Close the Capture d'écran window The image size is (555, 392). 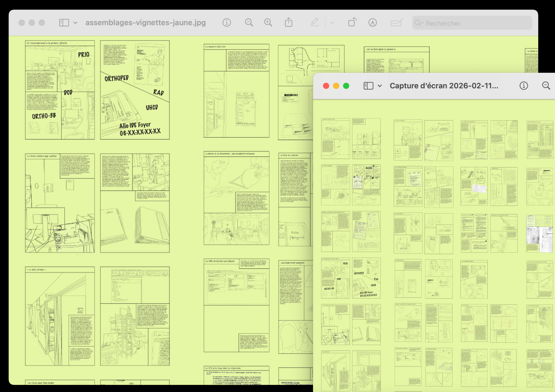tap(326, 86)
